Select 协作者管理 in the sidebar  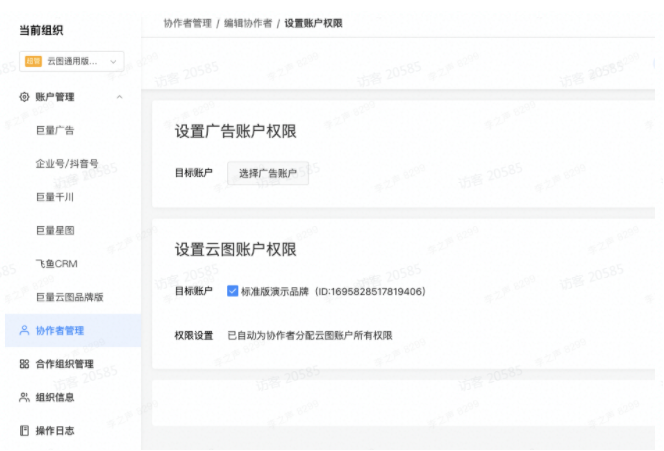point(73,330)
